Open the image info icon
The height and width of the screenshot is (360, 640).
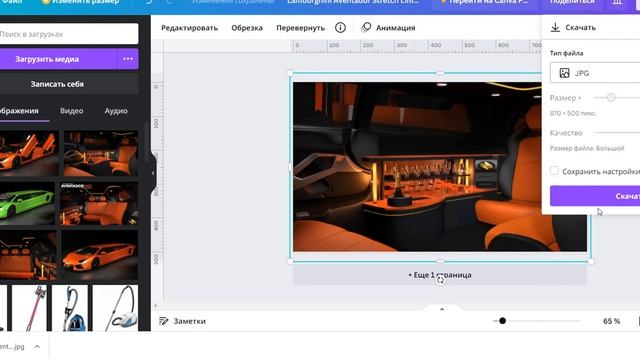[x=340, y=27]
